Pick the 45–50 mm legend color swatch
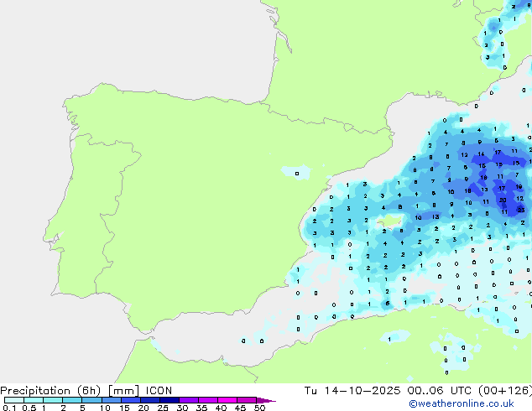 [247, 400]
